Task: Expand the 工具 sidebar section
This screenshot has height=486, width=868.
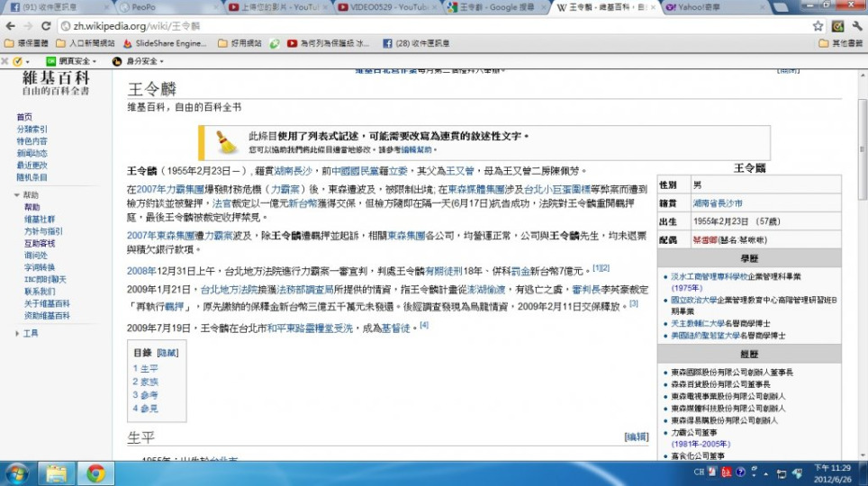Action: [18, 333]
